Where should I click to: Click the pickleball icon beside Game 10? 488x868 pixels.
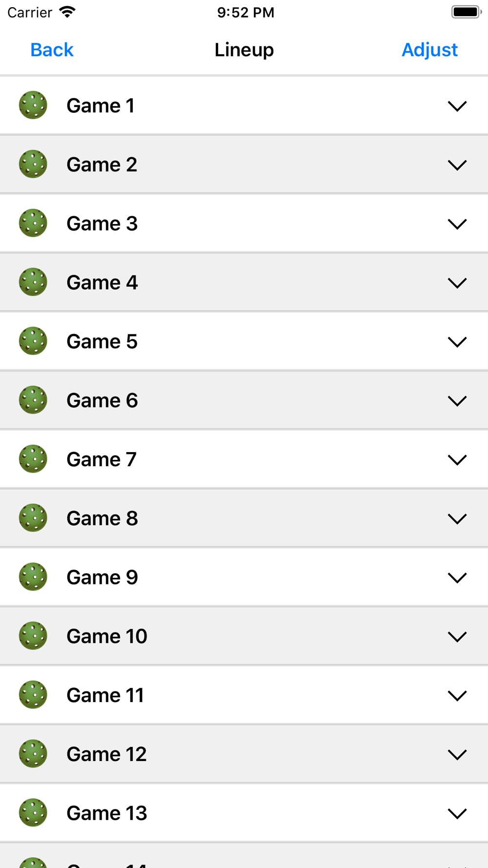tap(33, 636)
